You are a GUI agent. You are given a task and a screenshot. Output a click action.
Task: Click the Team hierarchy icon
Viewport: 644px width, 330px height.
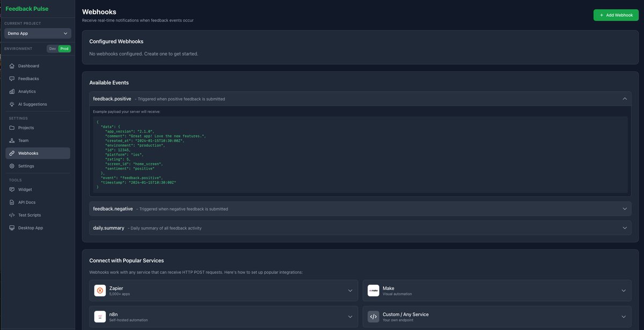tap(12, 140)
